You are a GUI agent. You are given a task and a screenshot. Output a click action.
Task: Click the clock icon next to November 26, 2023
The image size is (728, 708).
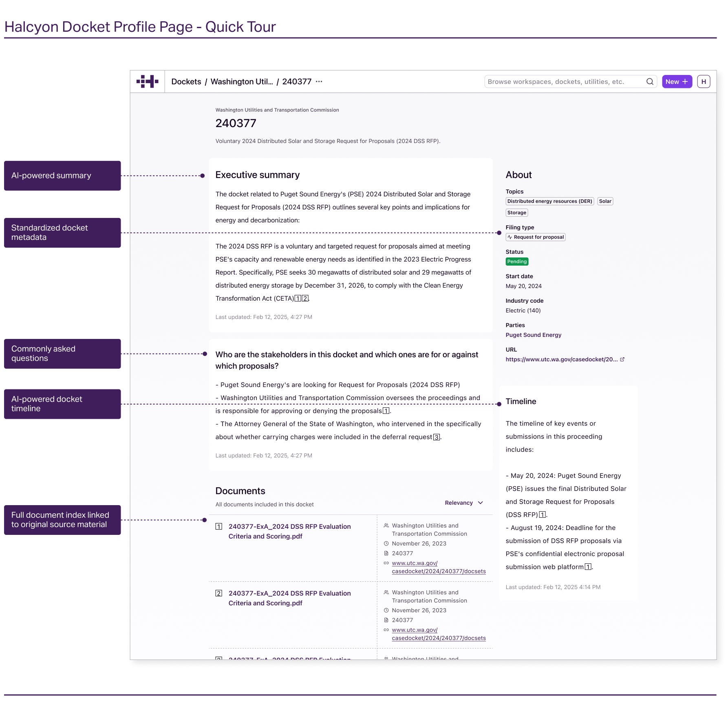click(x=386, y=543)
